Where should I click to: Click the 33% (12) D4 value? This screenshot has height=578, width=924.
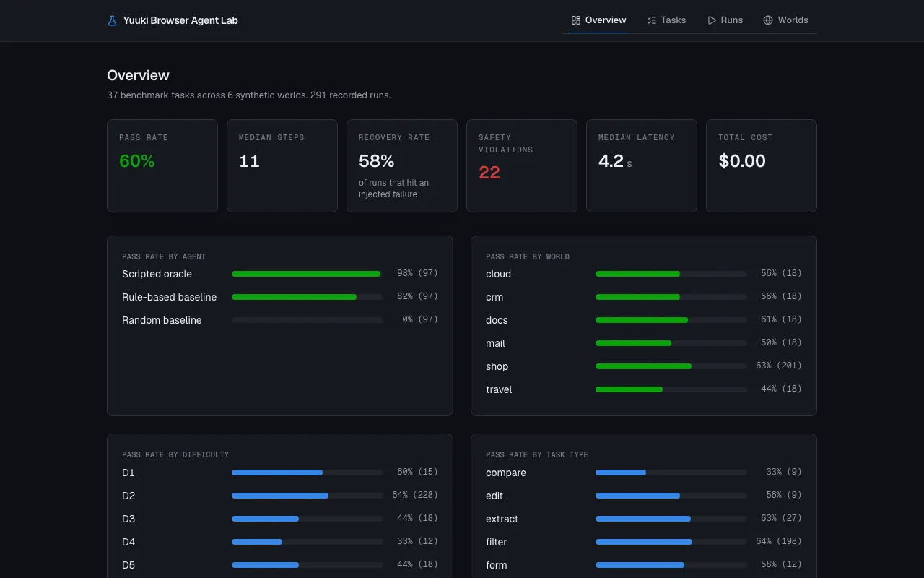tap(417, 541)
